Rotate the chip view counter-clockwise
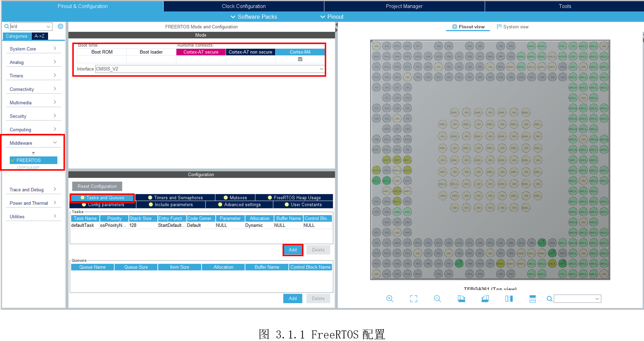The image size is (644, 341). 485,299
